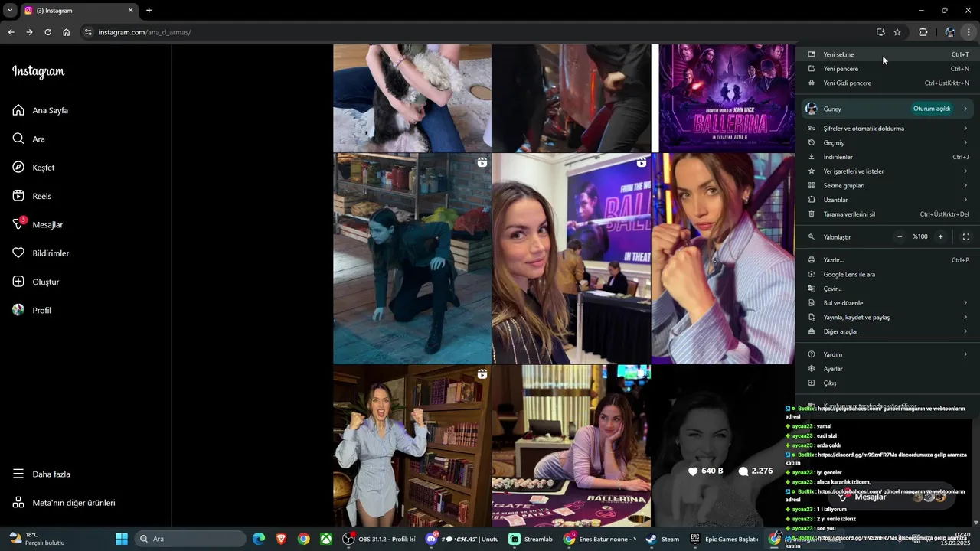
Task: Launch Brave browser from taskbar
Action: pos(281,539)
